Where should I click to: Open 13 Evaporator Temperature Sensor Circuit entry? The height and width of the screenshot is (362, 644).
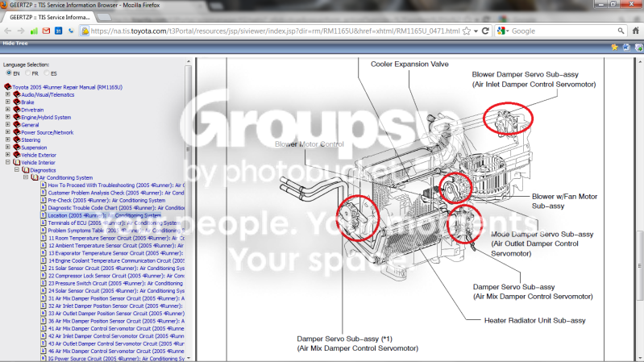tap(115, 253)
